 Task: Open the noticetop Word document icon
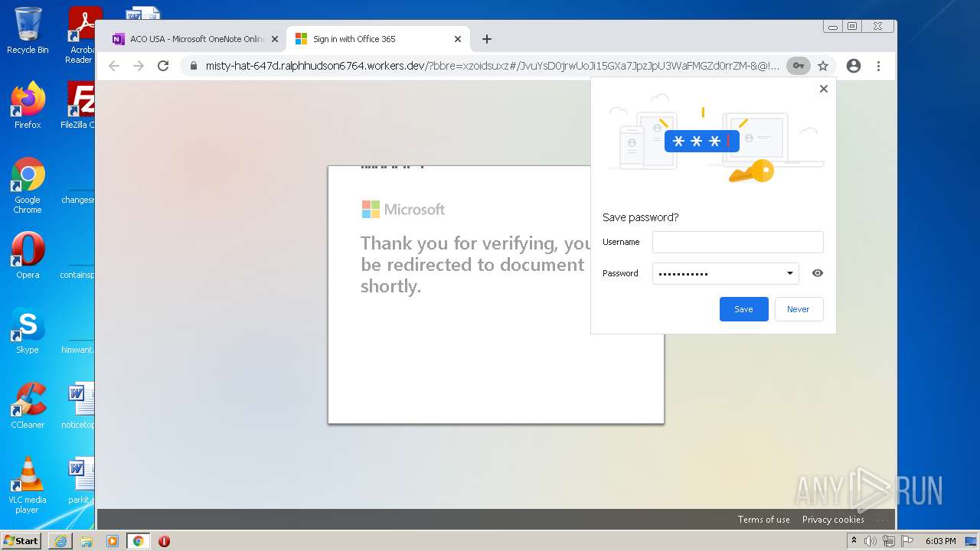(x=80, y=406)
